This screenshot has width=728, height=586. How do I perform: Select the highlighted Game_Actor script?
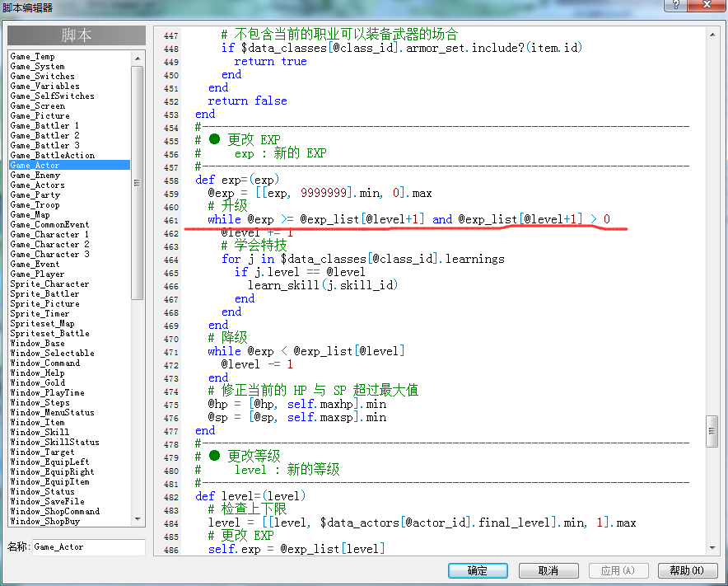pyautogui.click(x=70, y=165)
